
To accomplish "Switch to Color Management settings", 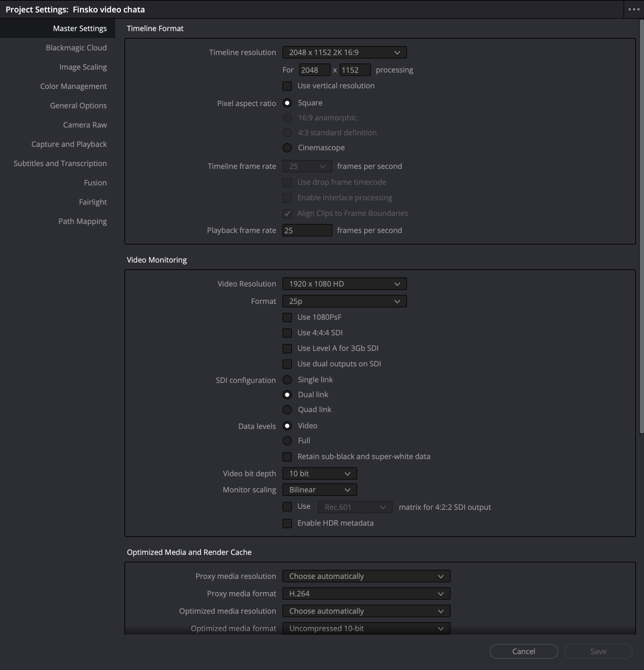I will 73,86.
